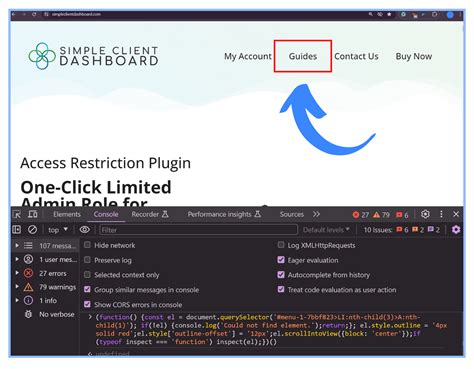The width and height of the screenshot is (474, 369).
Task: Click the browser address bar URL
Action: [x=76, y=14]
